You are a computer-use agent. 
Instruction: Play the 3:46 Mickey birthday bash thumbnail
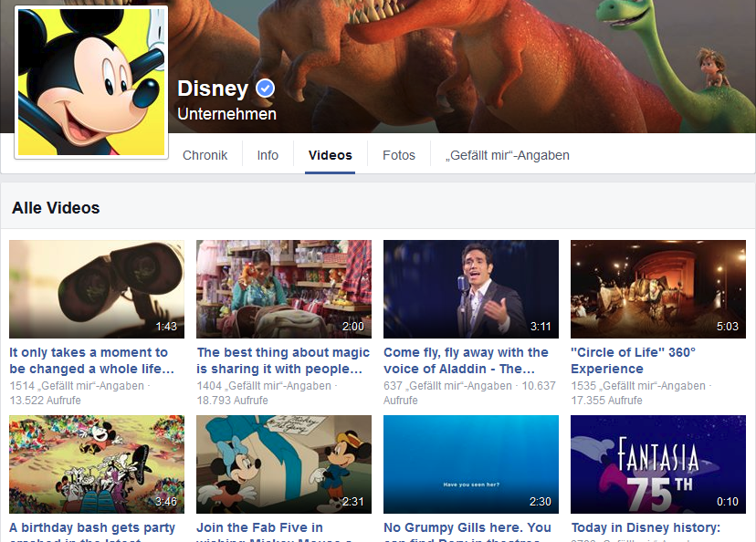(x=97, y=464)
